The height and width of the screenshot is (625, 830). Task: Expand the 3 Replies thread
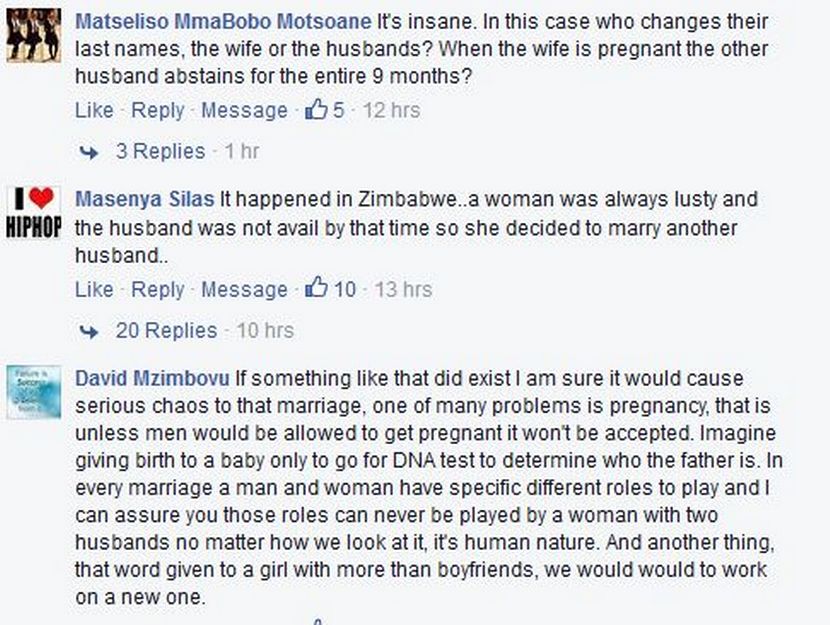pos(160,151)
